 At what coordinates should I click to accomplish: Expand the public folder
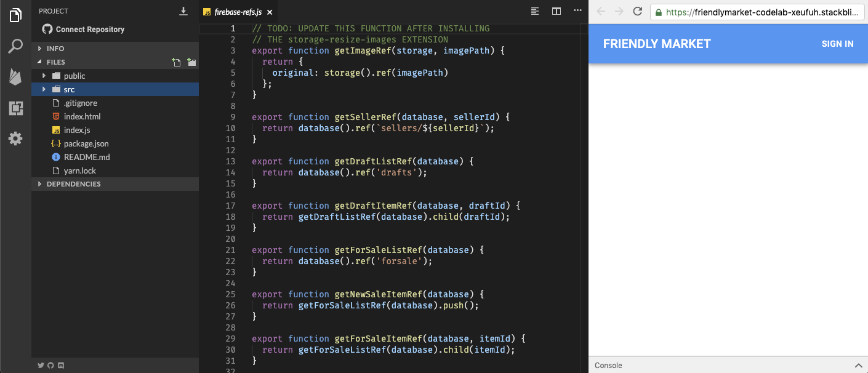pos(74,76)
